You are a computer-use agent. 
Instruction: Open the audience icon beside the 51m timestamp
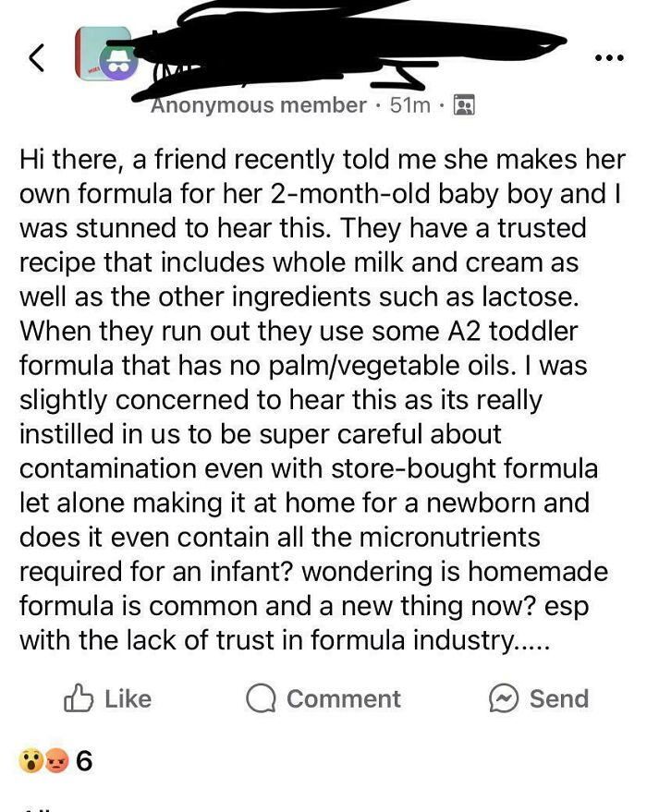click(462, 104)
